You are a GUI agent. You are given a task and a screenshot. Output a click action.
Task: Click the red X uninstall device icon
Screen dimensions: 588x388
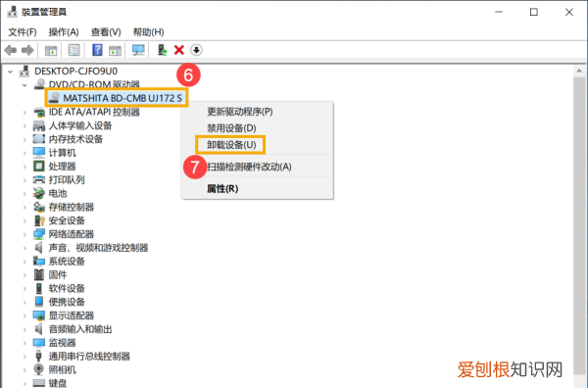179,50
